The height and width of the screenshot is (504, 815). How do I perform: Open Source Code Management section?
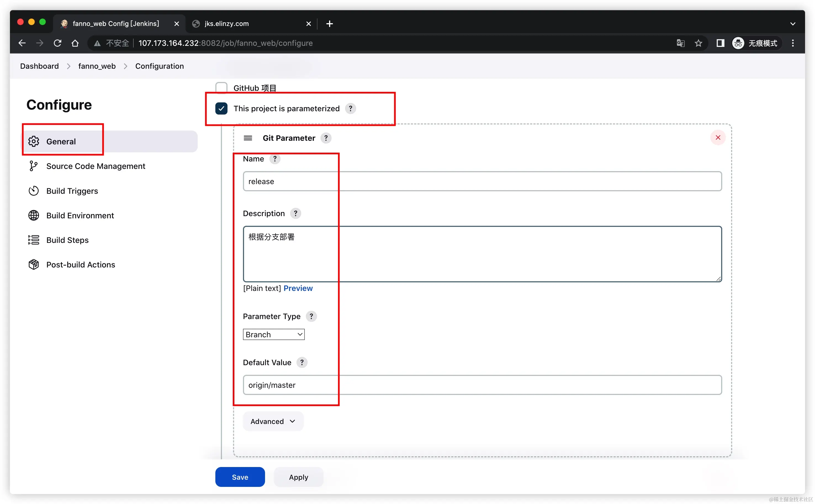pos(96,166)
